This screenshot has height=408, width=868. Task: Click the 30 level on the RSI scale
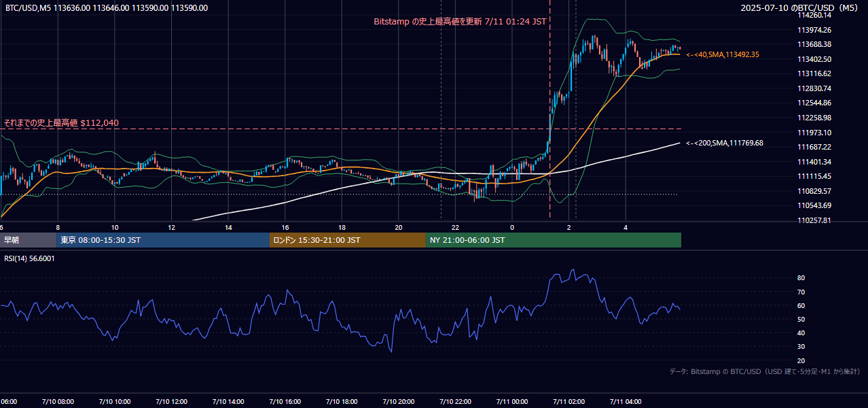[801, 347]
